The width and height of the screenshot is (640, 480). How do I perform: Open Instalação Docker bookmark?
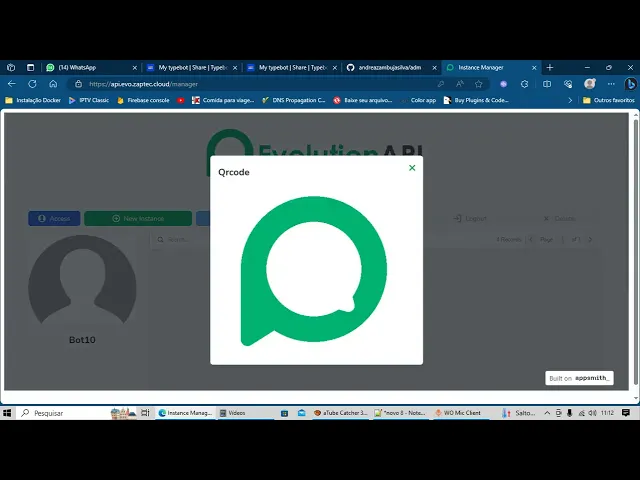[33, 100]
